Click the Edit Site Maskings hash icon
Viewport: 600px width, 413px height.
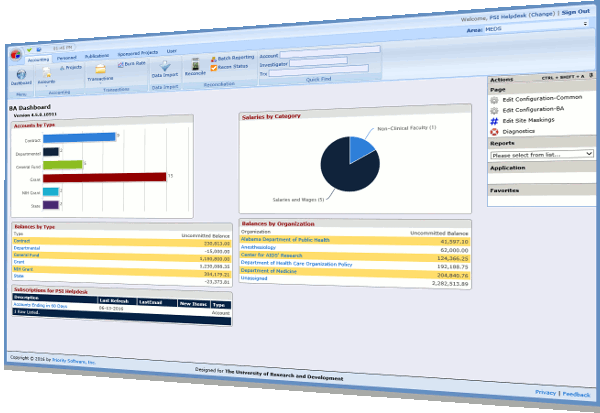click(x=494, y=121)
